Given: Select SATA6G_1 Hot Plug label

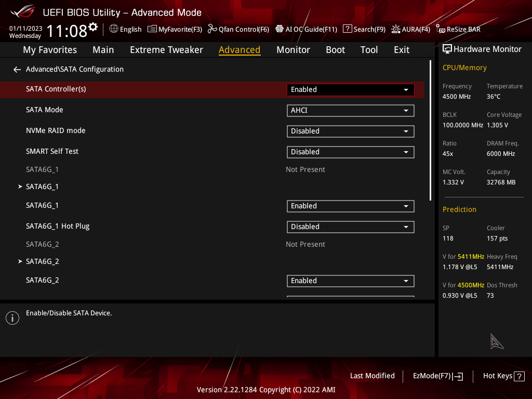Looking at the screenshot, I should pyautogui.click(x=58, y=227).
